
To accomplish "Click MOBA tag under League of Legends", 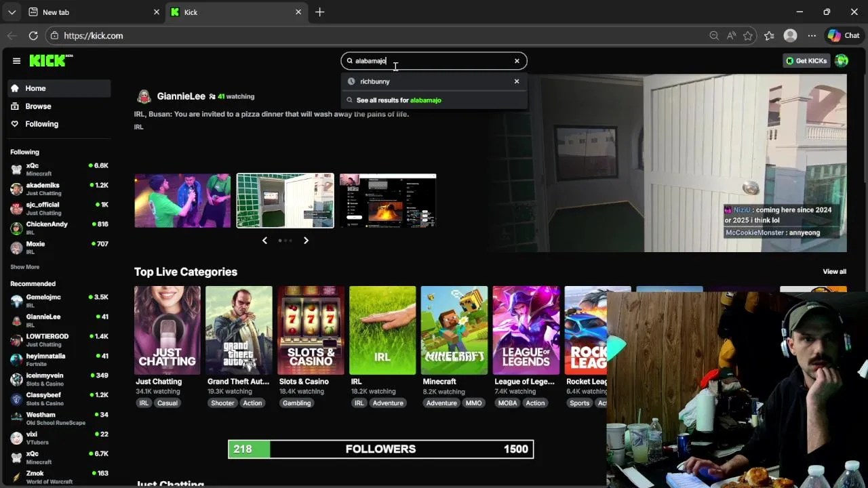I will 507,403.
